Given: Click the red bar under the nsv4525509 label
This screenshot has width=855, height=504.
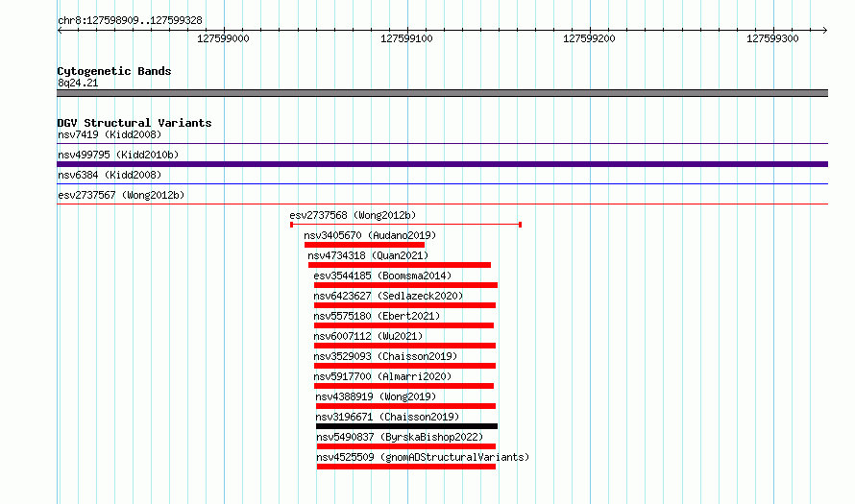Looking at the screenshot, I should [x=406, y=467].
